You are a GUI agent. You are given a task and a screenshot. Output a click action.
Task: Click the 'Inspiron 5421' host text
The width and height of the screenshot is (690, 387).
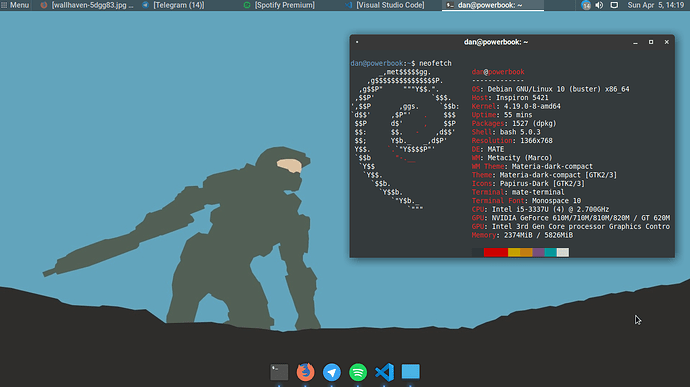pos(522,98)
